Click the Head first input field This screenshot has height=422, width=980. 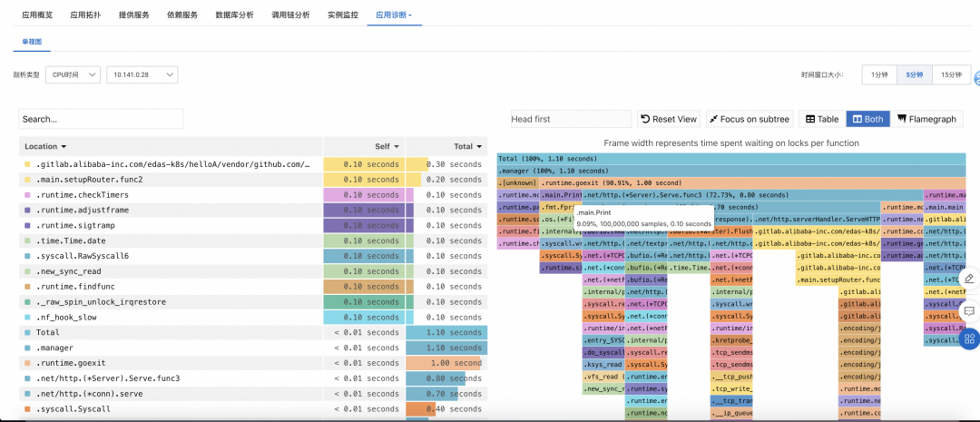[x=570, y=119]
